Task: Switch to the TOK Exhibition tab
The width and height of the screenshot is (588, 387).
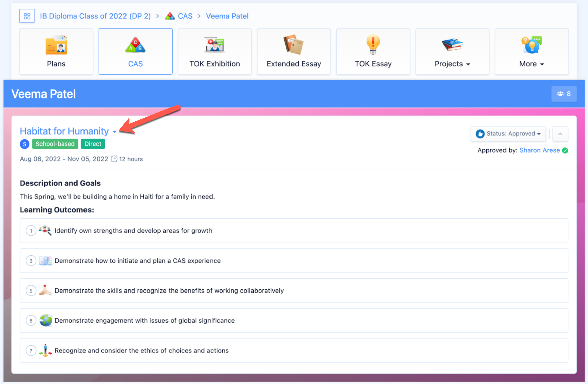Action: coord(215,52)
